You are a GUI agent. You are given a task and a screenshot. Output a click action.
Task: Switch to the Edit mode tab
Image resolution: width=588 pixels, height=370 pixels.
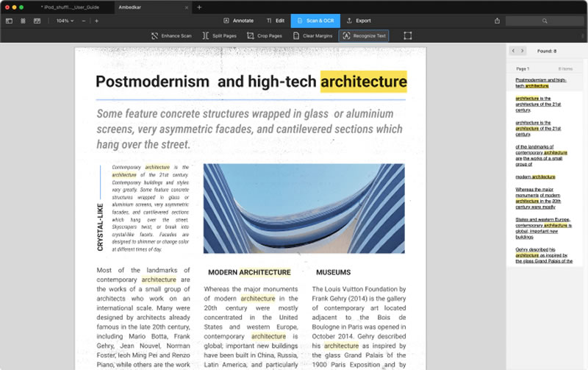pos(276,21)
